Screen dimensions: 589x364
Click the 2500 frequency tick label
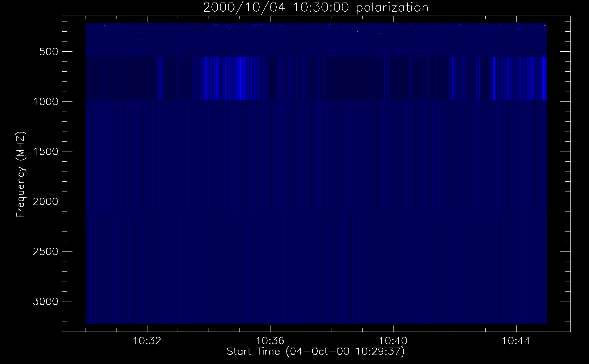45,252
